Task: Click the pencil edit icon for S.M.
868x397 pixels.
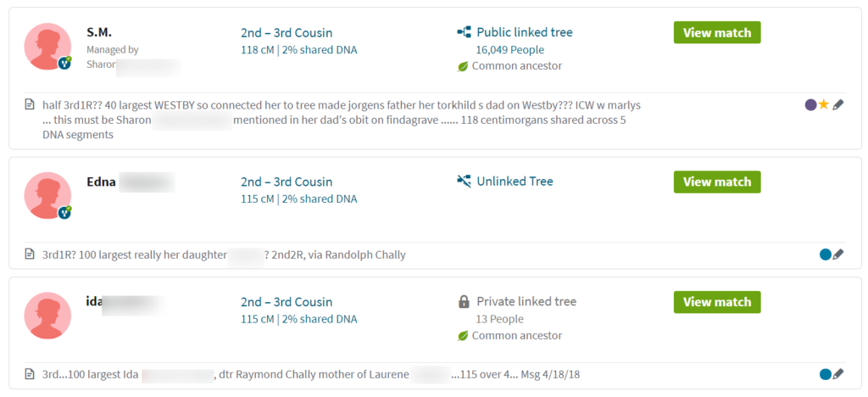Action: point(838,104)
